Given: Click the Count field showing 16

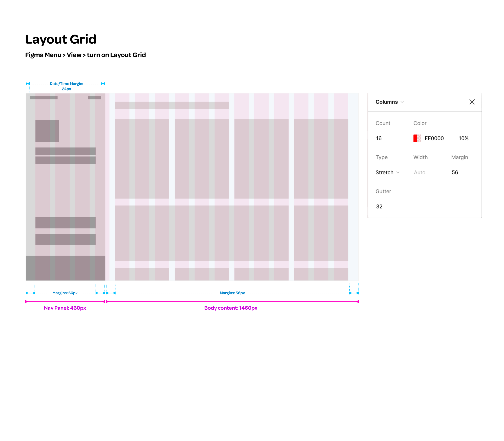Looking at the screenshot, I should (379, 138).
